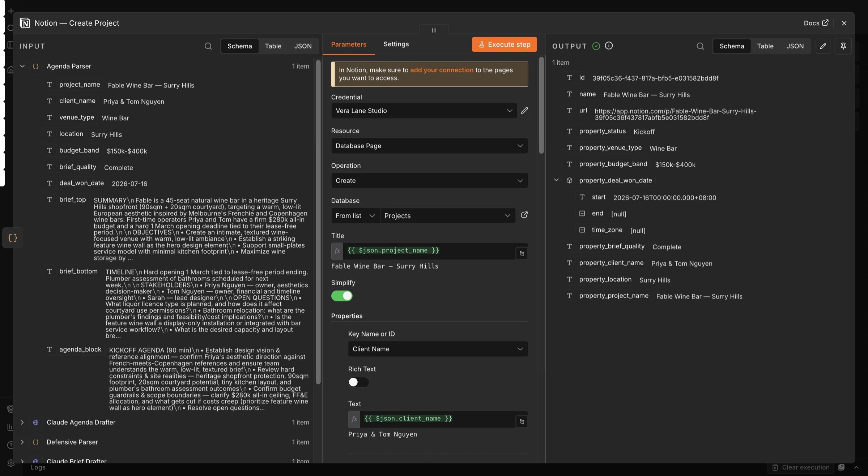Image resolution: width=868 pixels, height=476 pixels.
Task: Click Clear execution button
Action: click(x=800, y=467)
